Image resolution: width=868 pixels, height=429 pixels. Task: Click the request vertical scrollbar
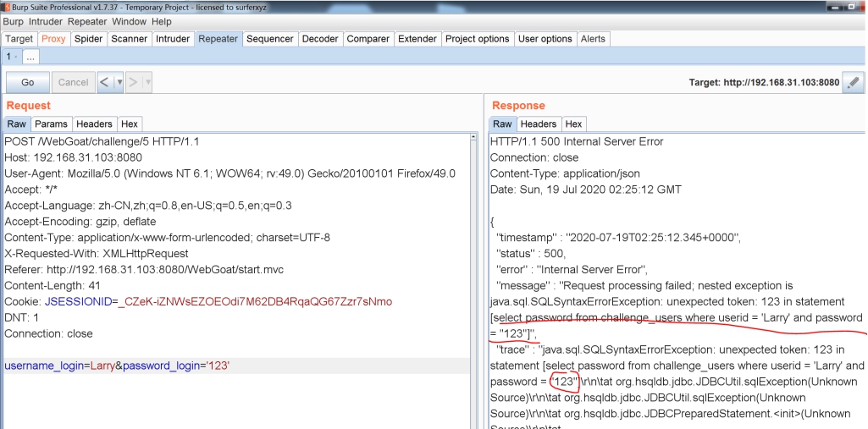474,281
